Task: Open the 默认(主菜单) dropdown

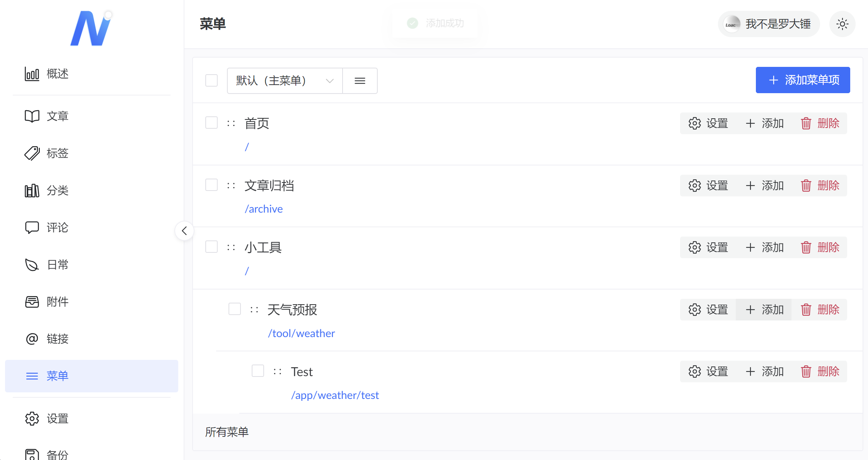Action: [285, 80]
